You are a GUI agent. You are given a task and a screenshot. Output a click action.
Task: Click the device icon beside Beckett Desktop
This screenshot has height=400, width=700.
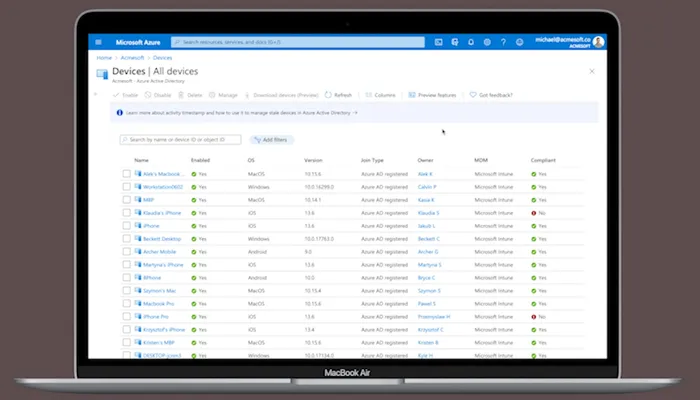(x=138, y=238)
